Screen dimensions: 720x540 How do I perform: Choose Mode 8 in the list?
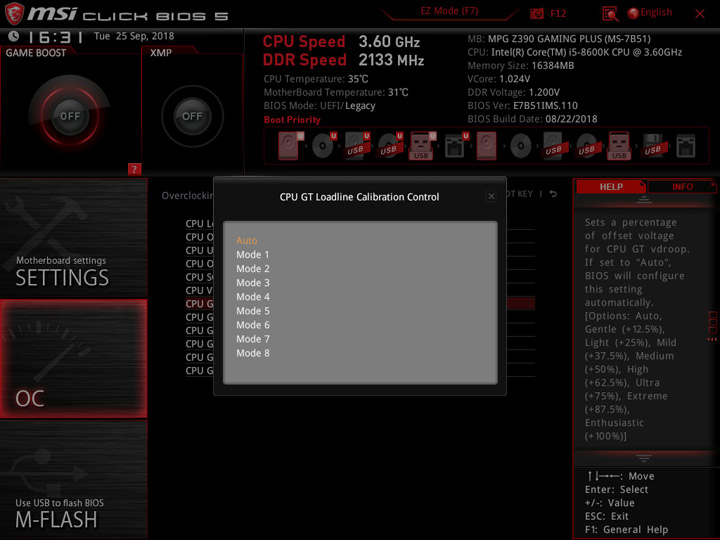point(253,353)
